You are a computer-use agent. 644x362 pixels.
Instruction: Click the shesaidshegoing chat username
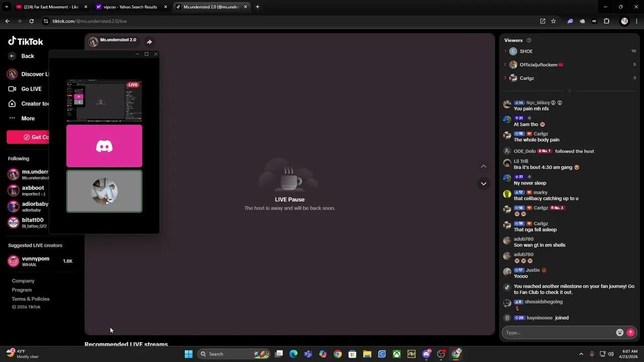543,302
